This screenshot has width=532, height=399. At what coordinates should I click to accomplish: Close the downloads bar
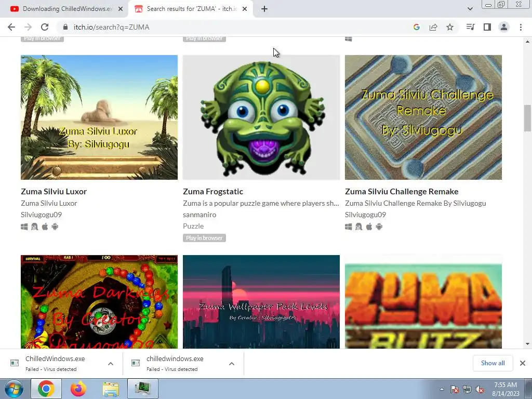523,363
